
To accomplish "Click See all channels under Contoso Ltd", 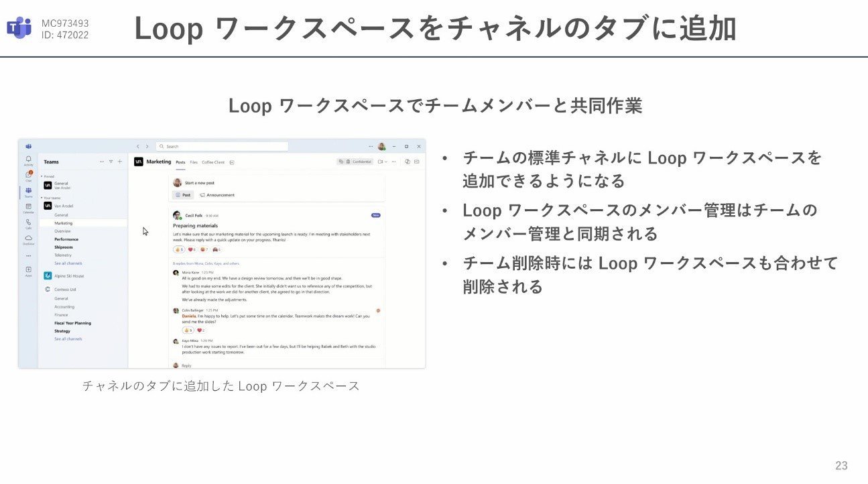I will [68, 339].
